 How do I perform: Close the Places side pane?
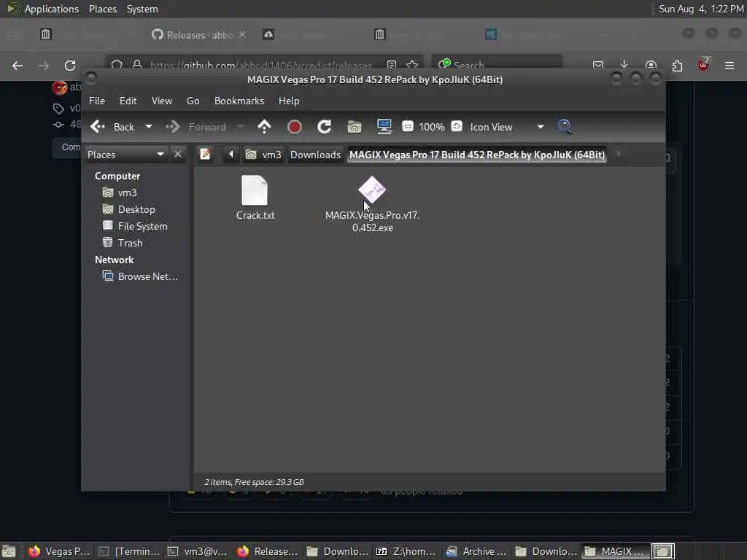pos(178,155)
